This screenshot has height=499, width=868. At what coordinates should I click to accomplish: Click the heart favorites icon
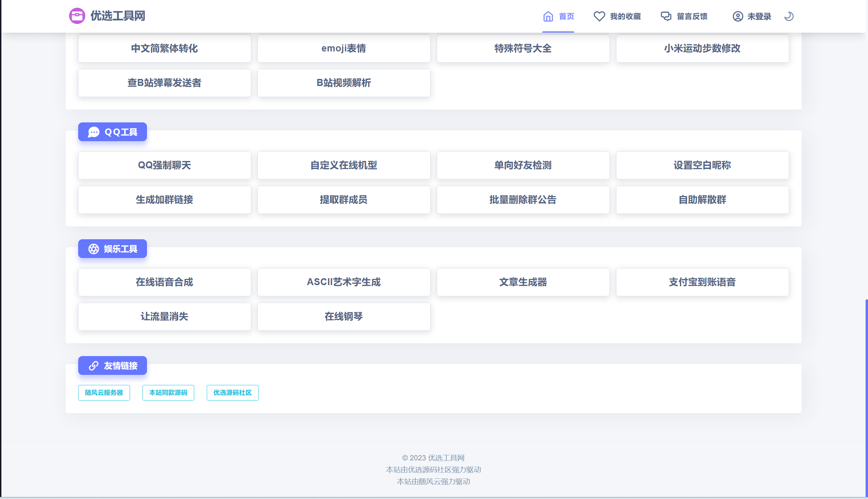pyautogui.click(x=599, y=16)
